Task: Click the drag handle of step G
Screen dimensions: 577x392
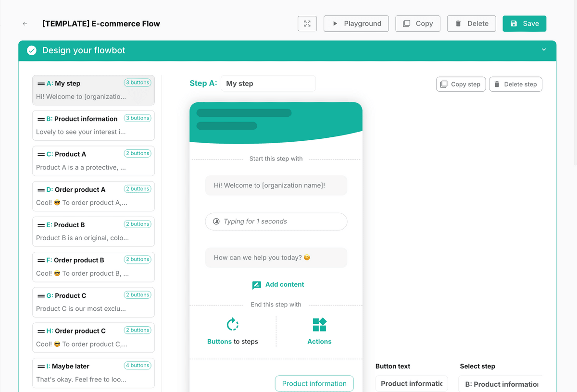Action: coord(41,295)
